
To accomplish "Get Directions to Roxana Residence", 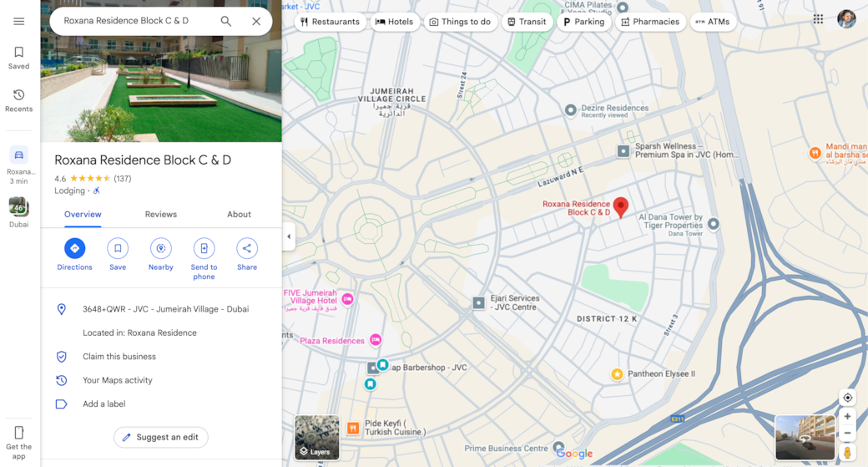I will 75,254.
